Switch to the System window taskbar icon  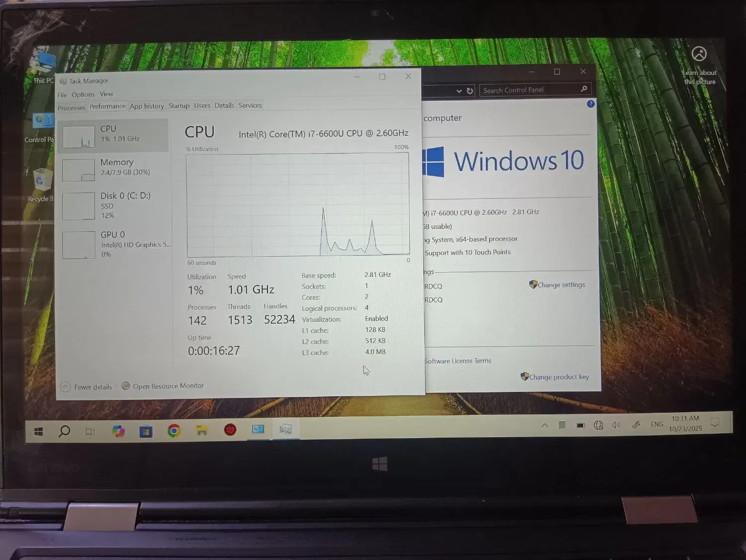click(258, 429)
